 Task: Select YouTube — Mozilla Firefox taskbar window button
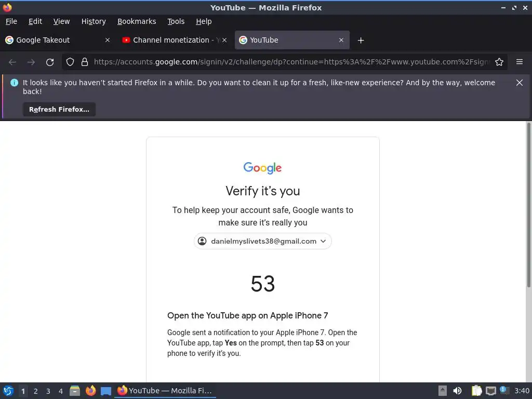165,391
